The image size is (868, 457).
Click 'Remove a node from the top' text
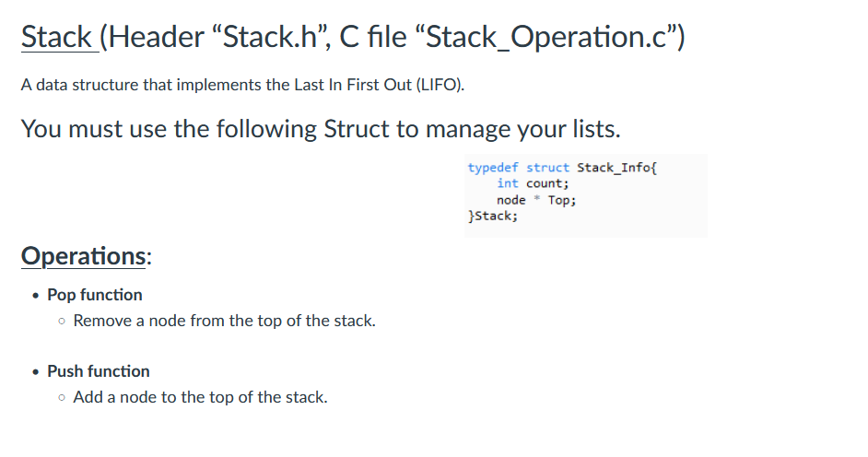click(224, 321)
